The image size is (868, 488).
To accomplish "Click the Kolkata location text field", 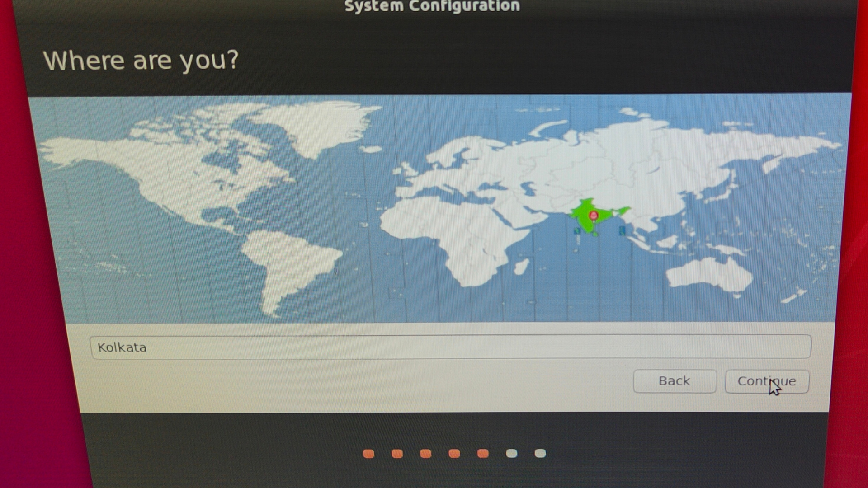I will [x=450, y=347].
